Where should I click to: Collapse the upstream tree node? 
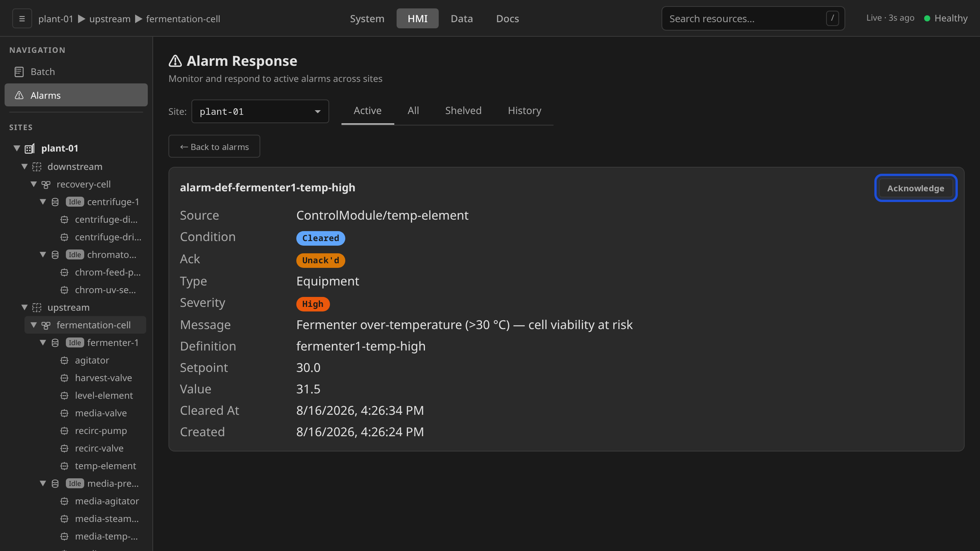[x=24, y=307]
